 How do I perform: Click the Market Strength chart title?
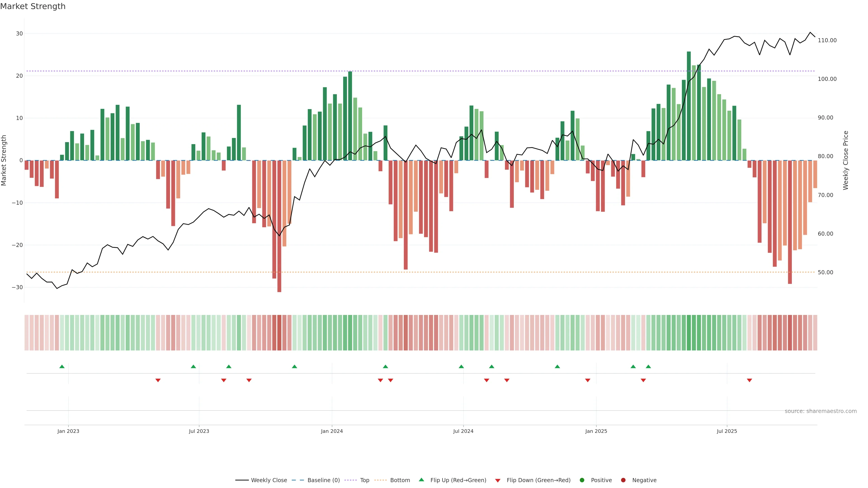click(33, 6)
